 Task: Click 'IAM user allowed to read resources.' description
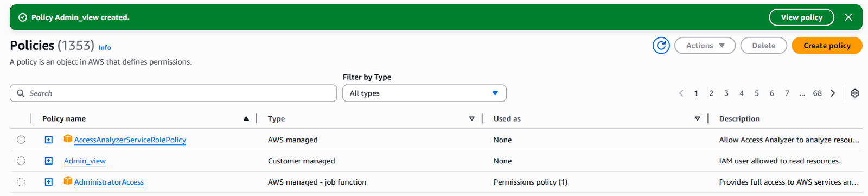click(780, 161)
